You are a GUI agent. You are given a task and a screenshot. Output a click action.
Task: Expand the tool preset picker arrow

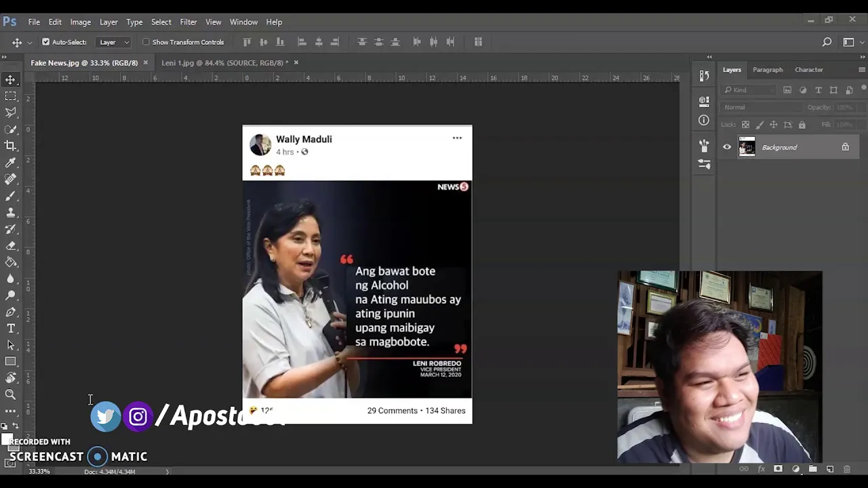coord(29,42)
